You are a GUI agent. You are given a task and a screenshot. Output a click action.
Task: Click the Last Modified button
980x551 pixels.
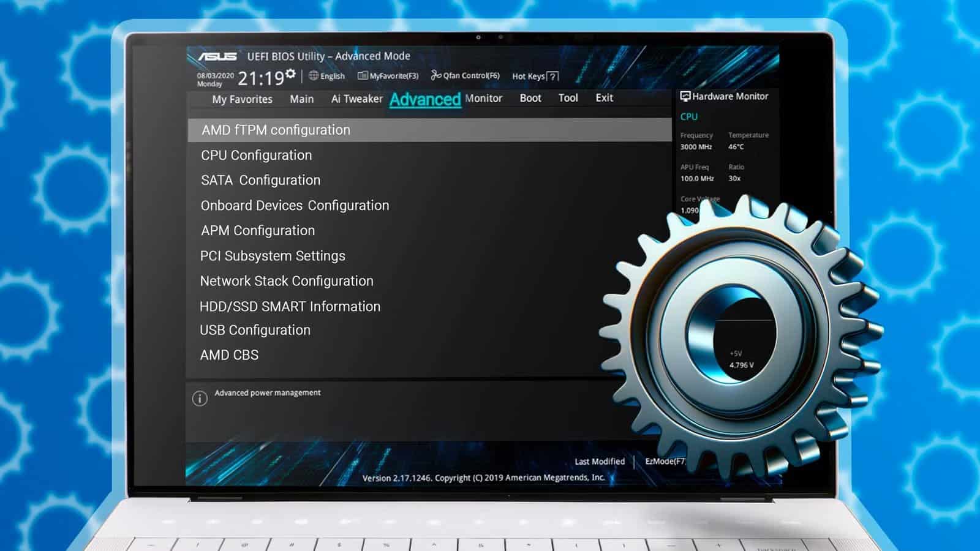[x=599, y=462]
